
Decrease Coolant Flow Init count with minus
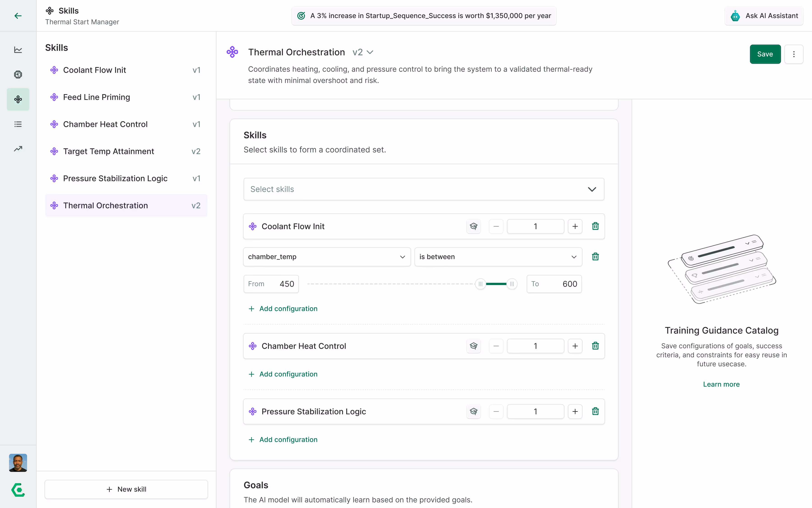496,226
